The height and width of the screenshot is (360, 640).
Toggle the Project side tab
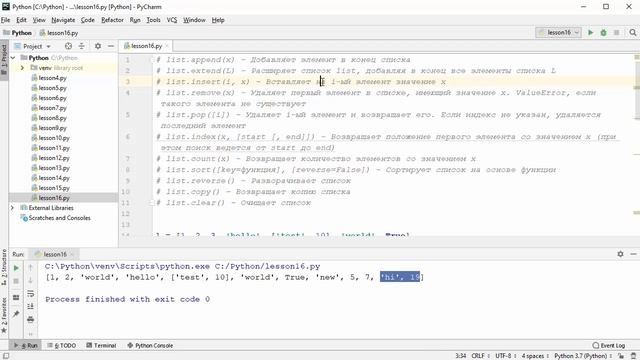[4, 60]
